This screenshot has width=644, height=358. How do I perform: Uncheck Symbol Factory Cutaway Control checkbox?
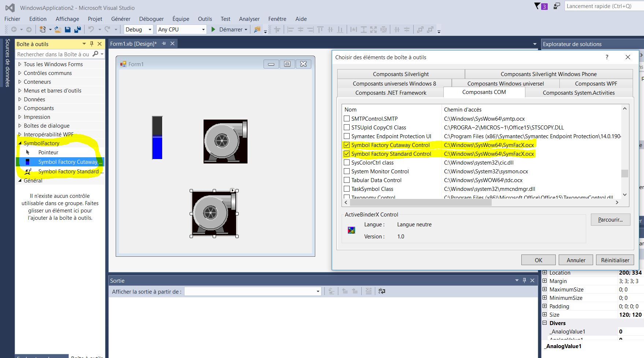(x=347, y=145)
